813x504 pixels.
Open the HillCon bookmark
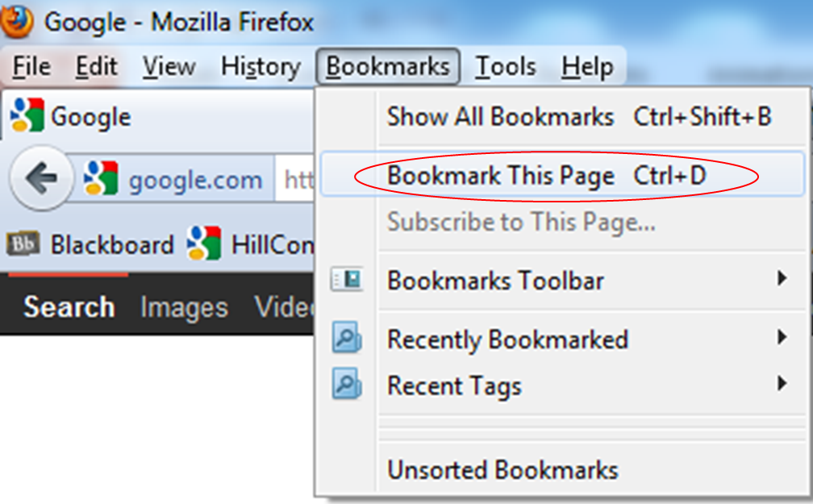pyautogui.click(x=251, y=244)
